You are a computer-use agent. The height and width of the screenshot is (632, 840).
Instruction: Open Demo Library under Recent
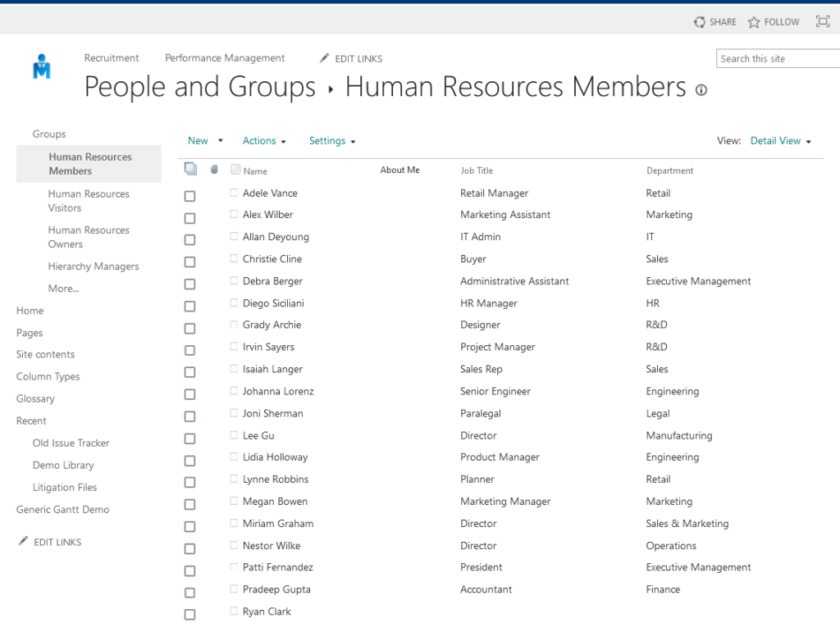pyautogui.click(x=63, y=465)
